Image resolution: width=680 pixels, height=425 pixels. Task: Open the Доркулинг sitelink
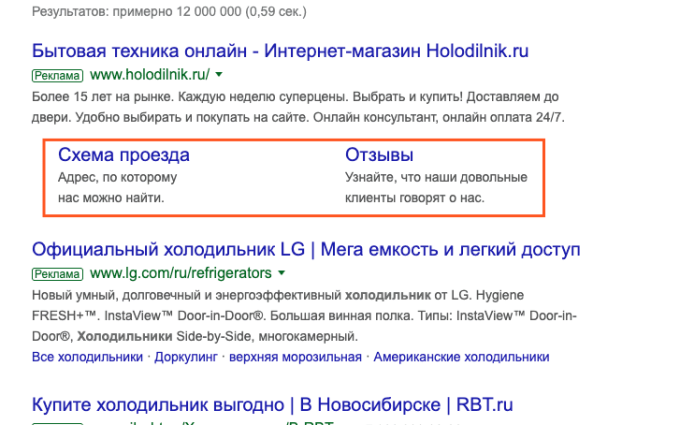coord(186,357)
